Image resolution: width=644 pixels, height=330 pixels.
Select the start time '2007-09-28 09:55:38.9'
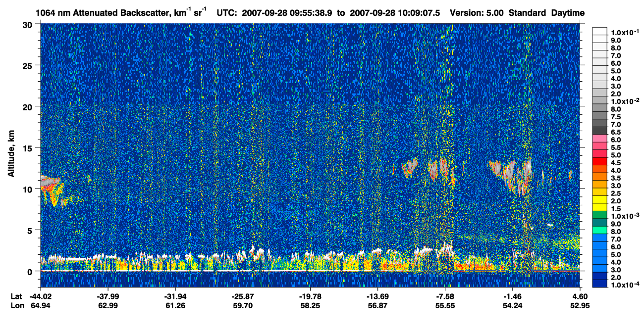coord(288,13)
